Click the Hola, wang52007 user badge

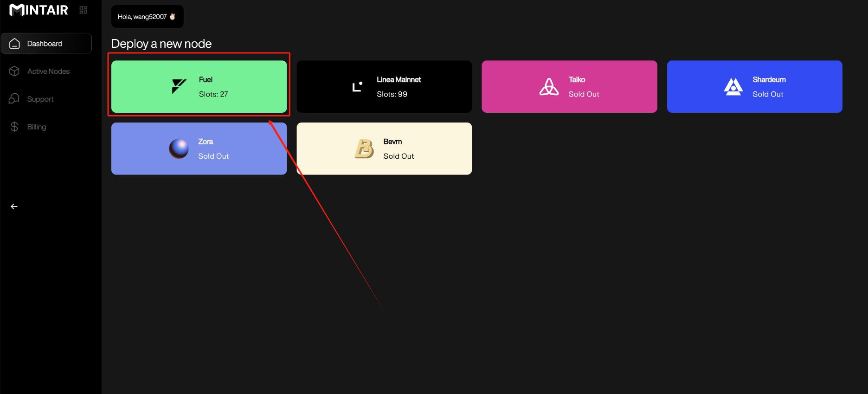click(147, 17)
